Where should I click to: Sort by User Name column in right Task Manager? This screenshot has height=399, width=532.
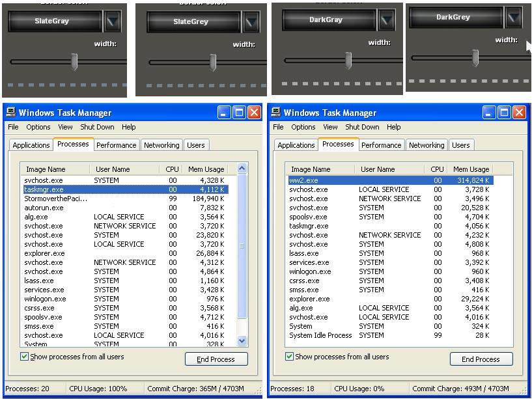(x=389, y=169)
